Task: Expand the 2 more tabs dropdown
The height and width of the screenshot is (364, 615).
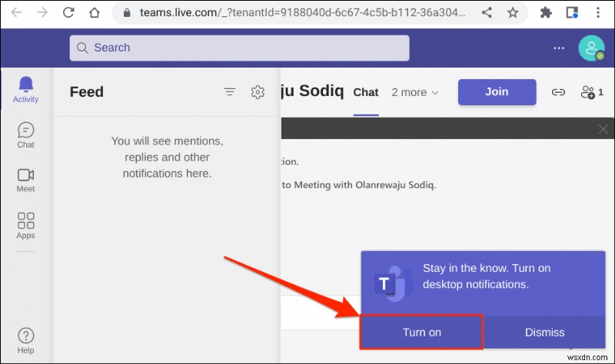Action: point(415,92)
